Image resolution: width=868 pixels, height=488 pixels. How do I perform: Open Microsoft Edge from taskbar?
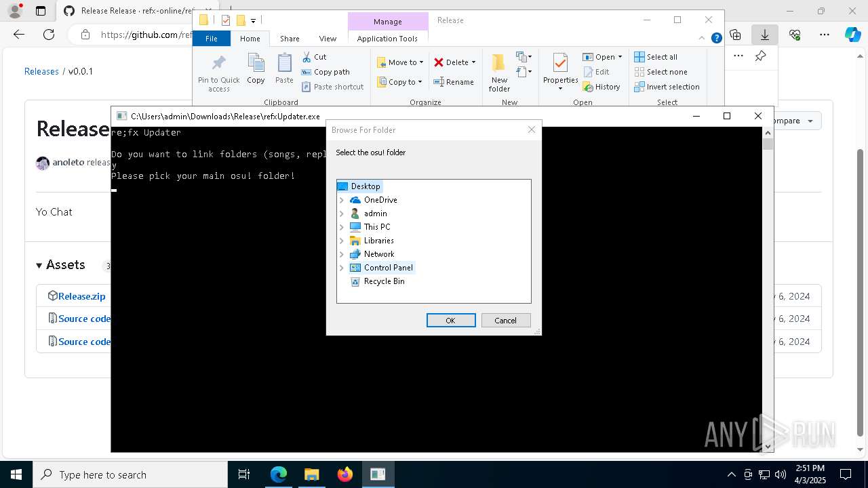pyautogui.click(x=279, y=474)
